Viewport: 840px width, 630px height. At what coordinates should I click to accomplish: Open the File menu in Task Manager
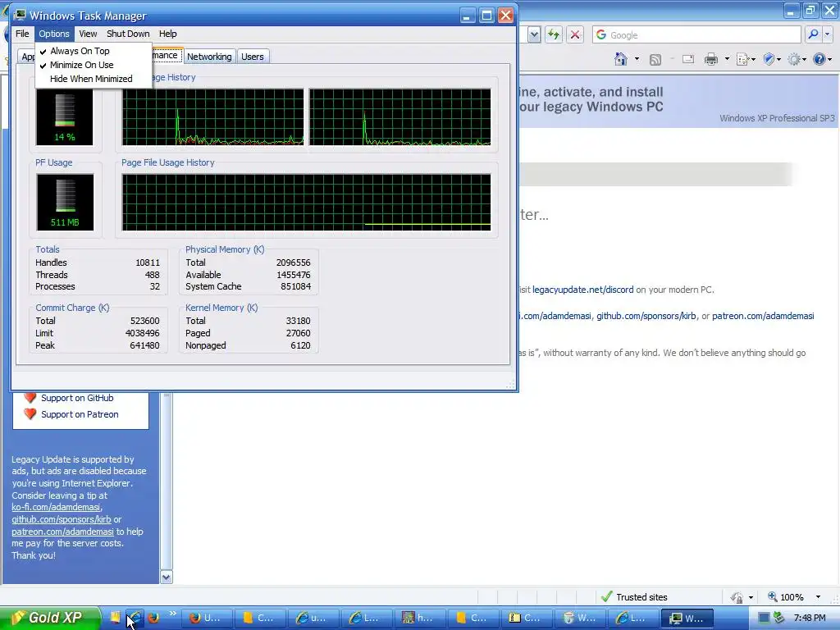point(22,34)
